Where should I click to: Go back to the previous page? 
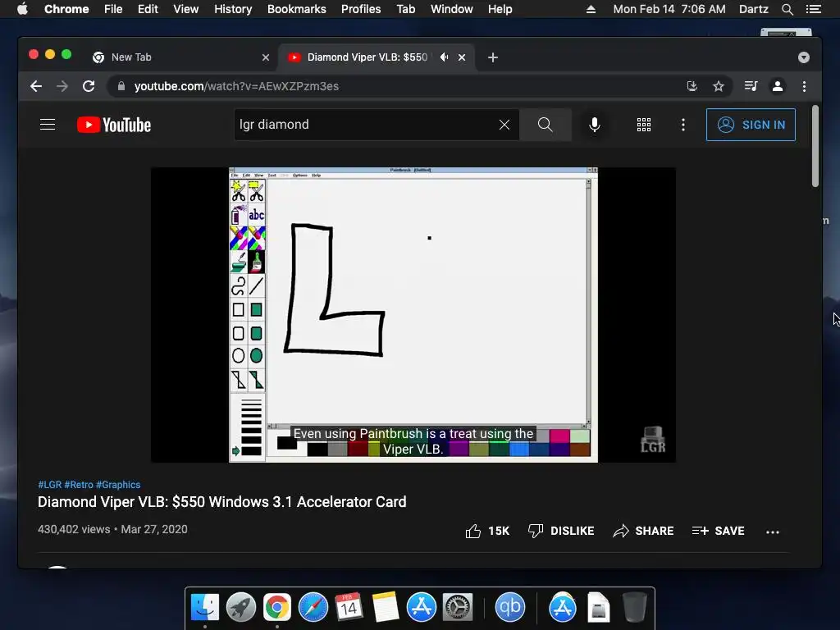coord(36,86)
